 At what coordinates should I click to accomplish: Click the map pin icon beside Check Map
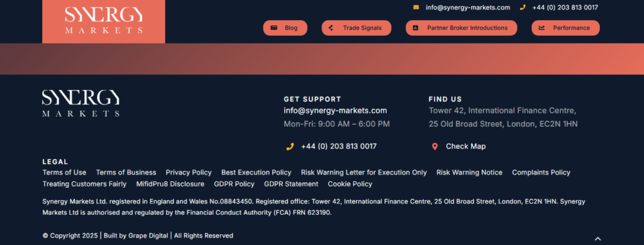435,146
